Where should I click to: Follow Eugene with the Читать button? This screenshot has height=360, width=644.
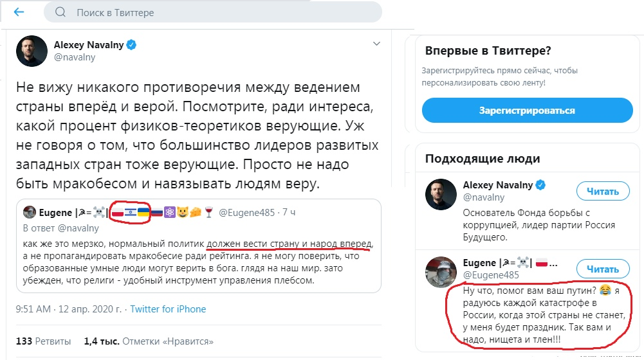coord(602,269)
